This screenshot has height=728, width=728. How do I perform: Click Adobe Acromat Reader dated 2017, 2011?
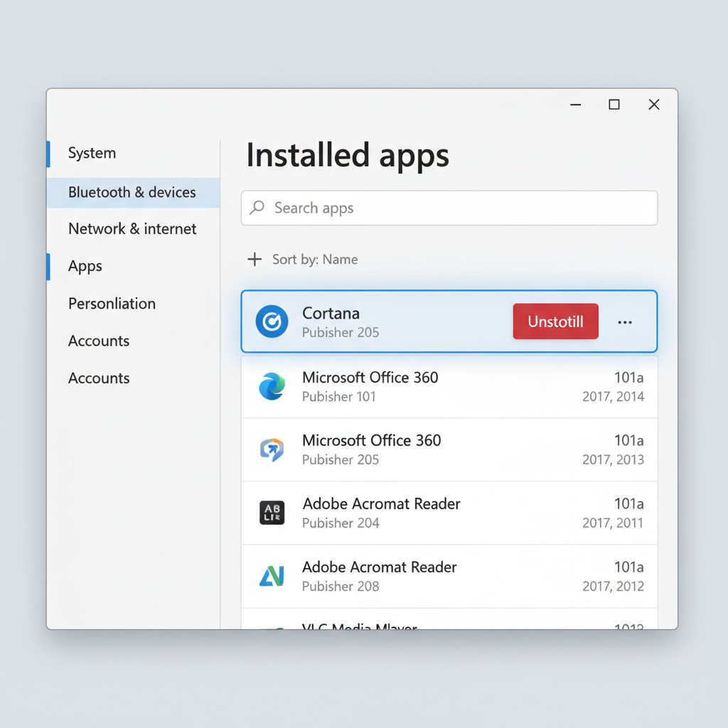pyautogui.click(x=449, y=513)
